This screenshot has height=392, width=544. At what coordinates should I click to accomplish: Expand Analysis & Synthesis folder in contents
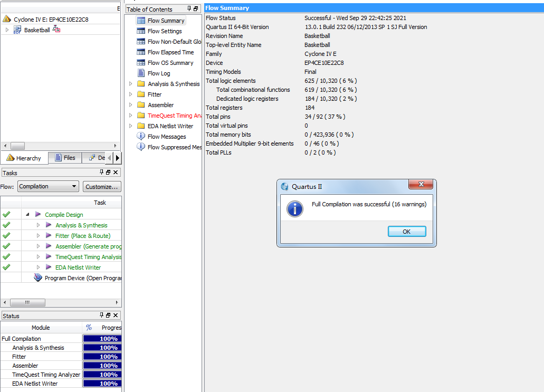pyautogui.click(x=131, y=84)
